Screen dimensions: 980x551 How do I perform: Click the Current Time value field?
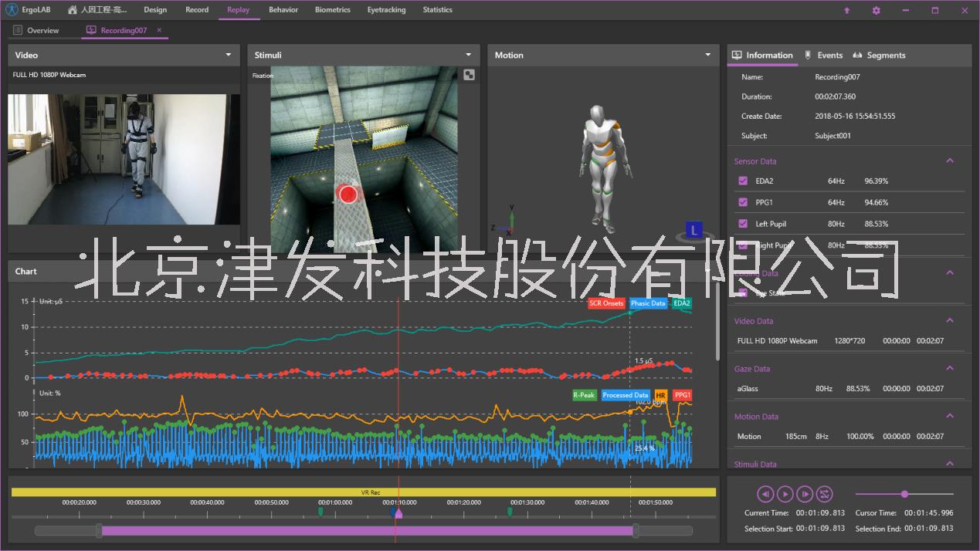tap(820, 513)
